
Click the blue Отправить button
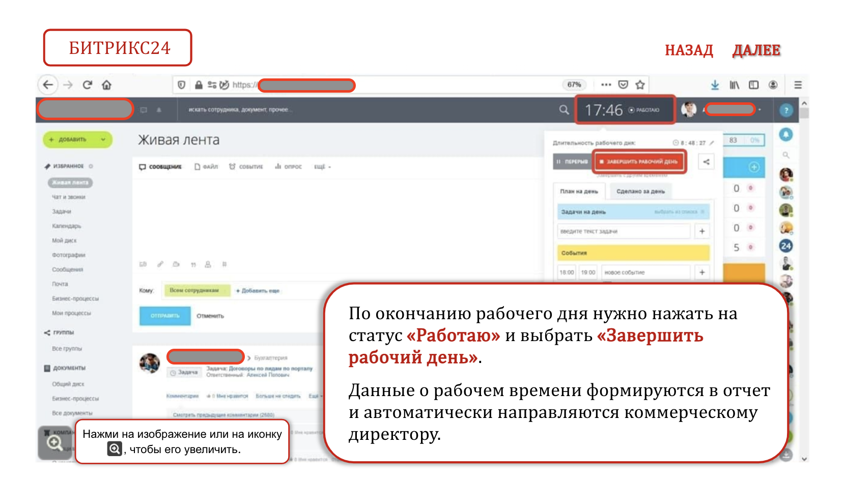pyautogui.click(x=165, y=316)
